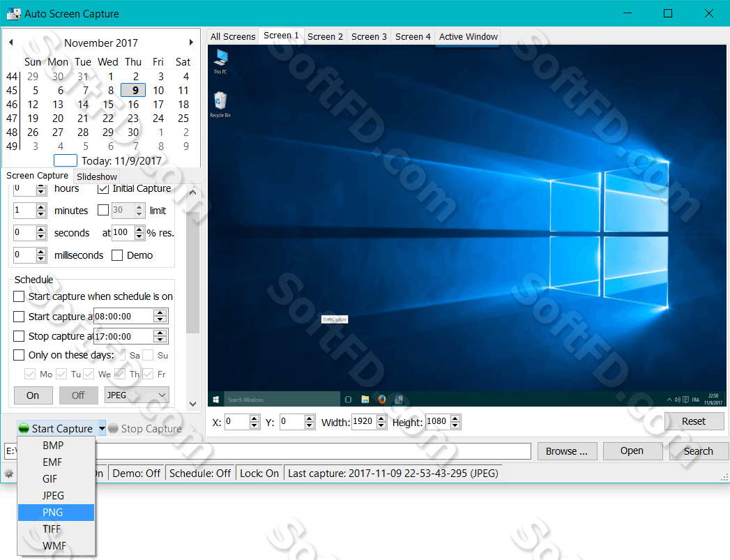Click the Y coordinate input field
Image resolution: width=730 pixels, height=560 pixels.
click(x=292, y=422)
